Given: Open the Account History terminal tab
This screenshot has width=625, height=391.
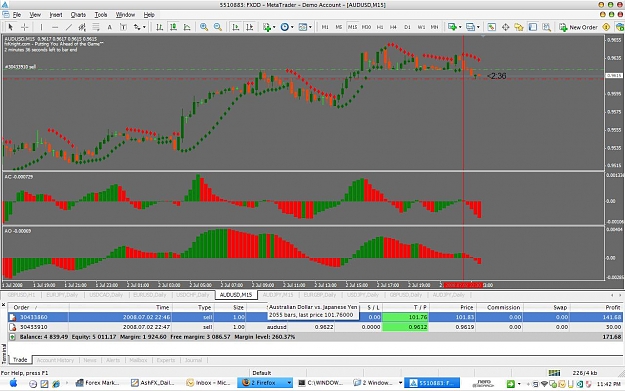Looking at the screenshot, I should pos(55,360).
